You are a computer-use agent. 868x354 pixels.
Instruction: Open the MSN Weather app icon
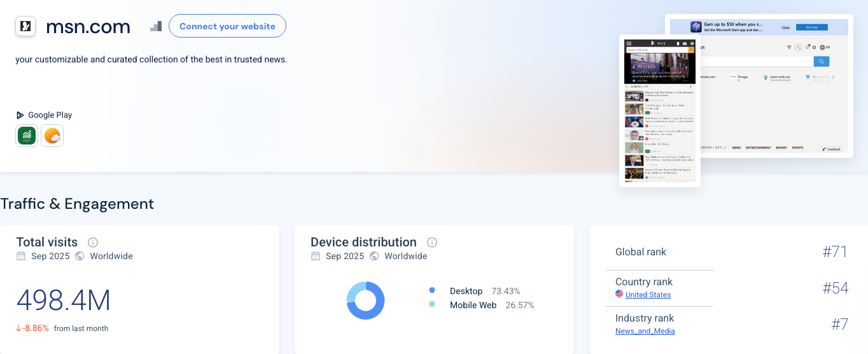(x=52, y=136)
